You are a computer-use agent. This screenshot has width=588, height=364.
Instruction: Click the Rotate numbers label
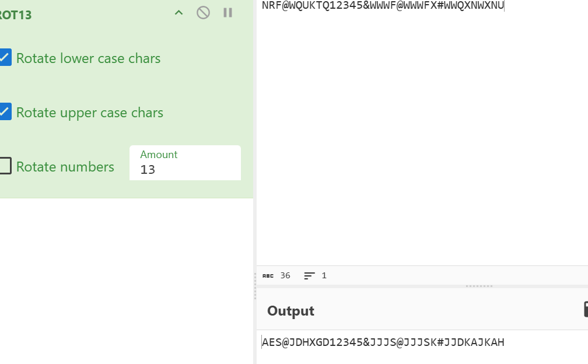click(x=65, y=167)
